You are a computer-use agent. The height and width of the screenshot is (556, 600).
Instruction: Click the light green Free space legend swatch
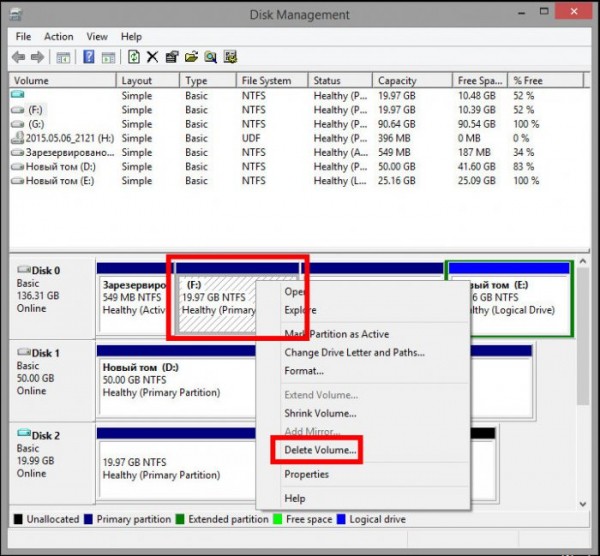coord(278,519)
